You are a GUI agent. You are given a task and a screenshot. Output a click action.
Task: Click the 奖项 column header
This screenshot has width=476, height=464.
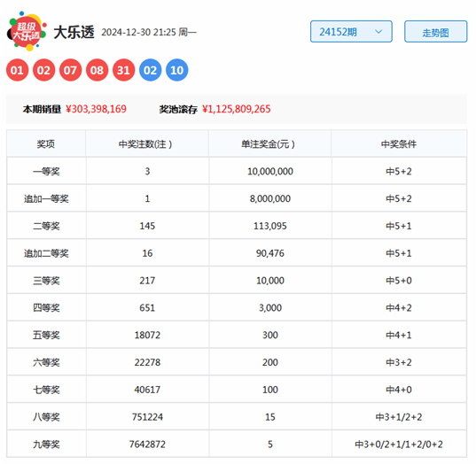tap(46, 143)
